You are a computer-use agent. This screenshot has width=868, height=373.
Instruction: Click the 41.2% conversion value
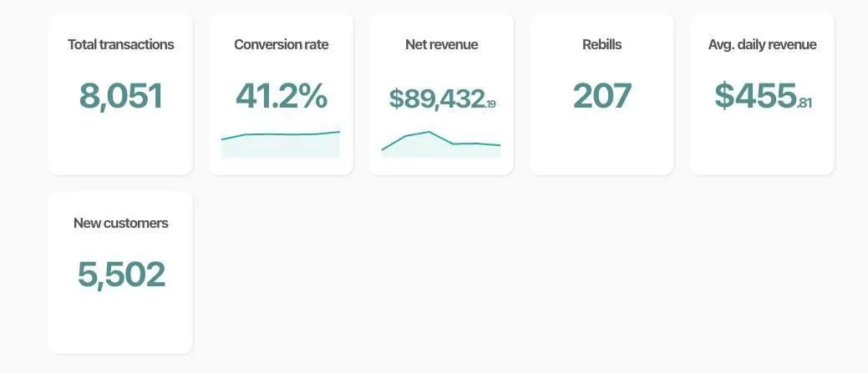tap(282, 96)
